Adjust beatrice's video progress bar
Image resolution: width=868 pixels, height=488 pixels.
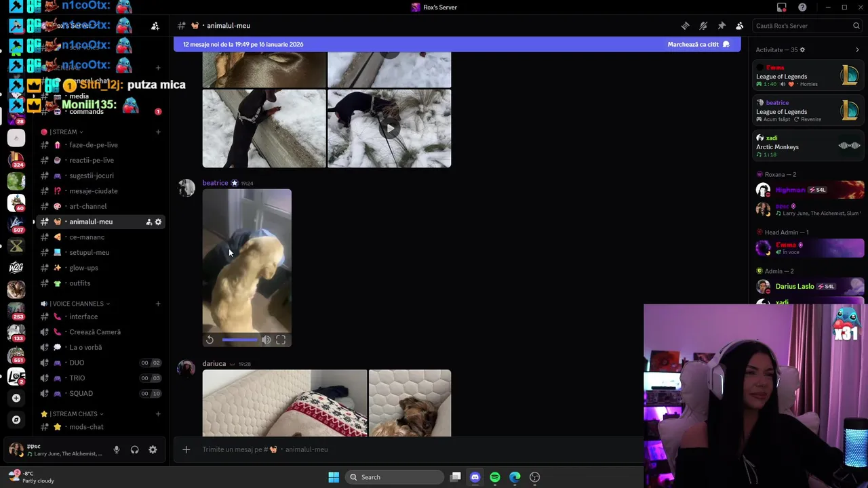(x=240, y=340)
